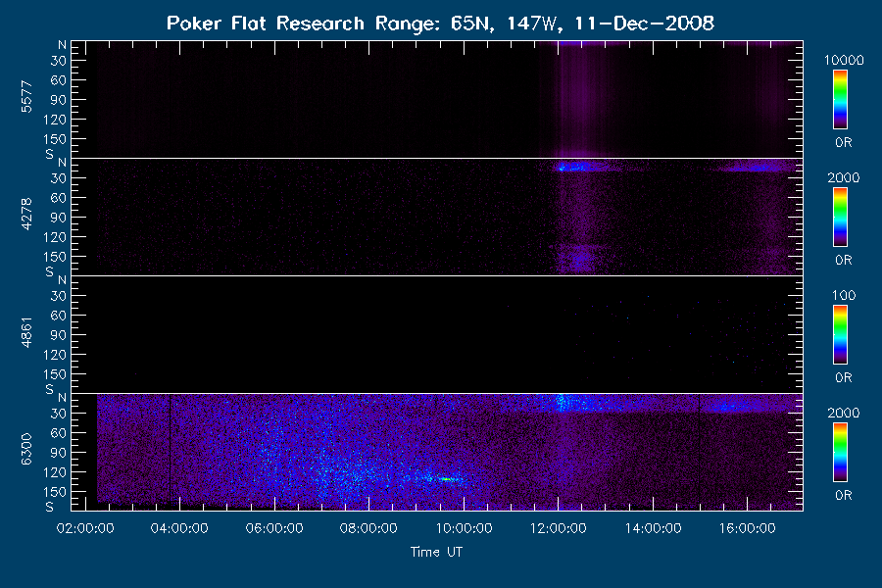This screenshot has width=882, height=588.
Task: Click the Time UT axis title
Action: pos(436,552)
